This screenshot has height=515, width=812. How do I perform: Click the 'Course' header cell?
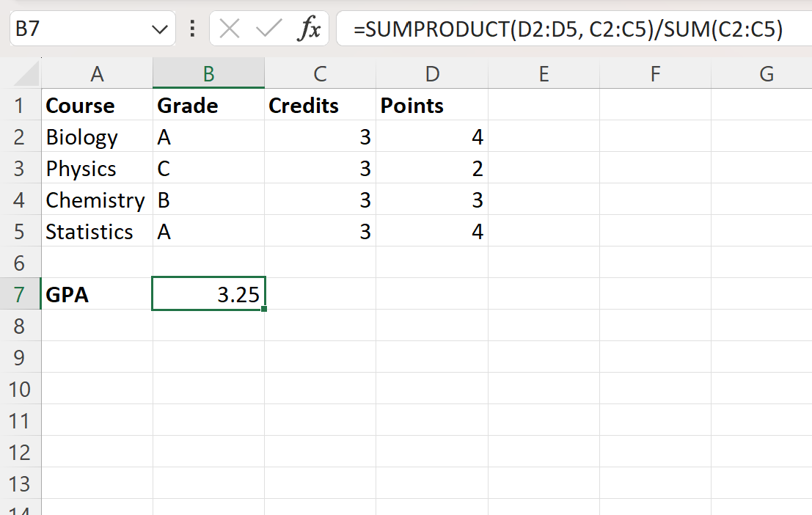(97, 105)
